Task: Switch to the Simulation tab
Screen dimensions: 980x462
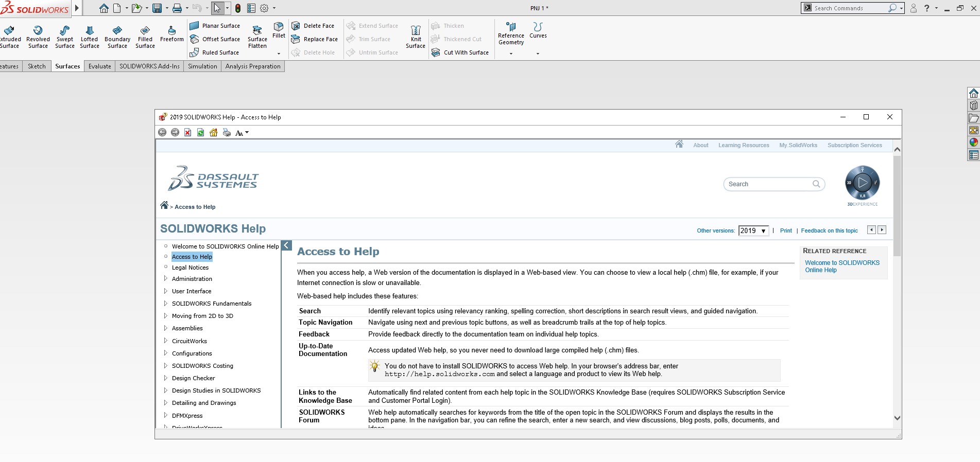Action: tap(202, 66)
